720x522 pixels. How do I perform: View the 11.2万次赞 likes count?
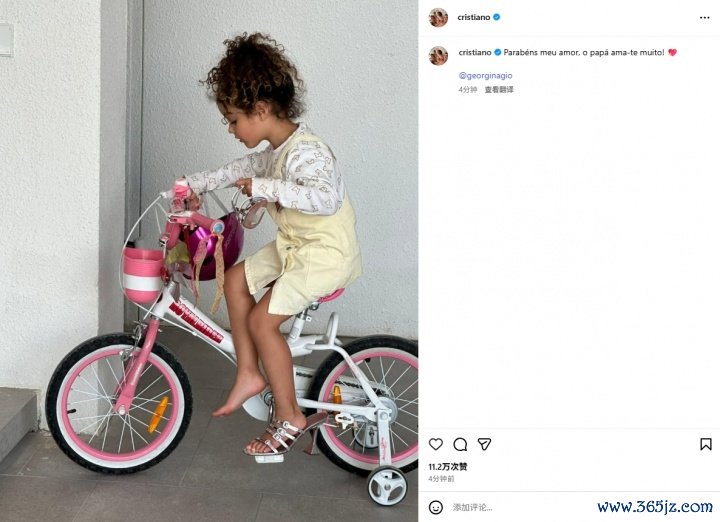[x=448, y=467]
